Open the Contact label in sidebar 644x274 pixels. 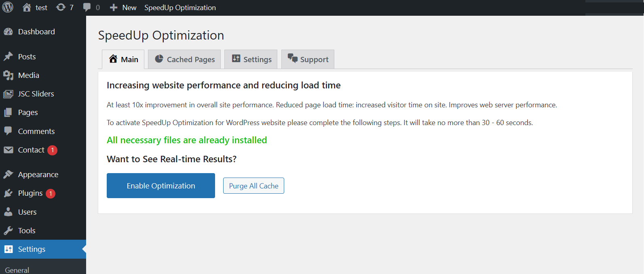tap(31, 150)
